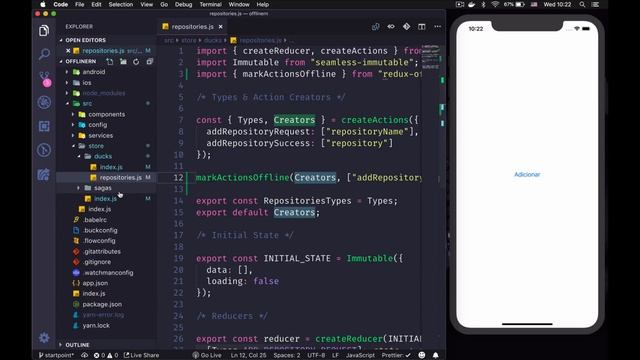640x360 pixels.
Task: Expand the sagas folder
Action: point(102,188)
